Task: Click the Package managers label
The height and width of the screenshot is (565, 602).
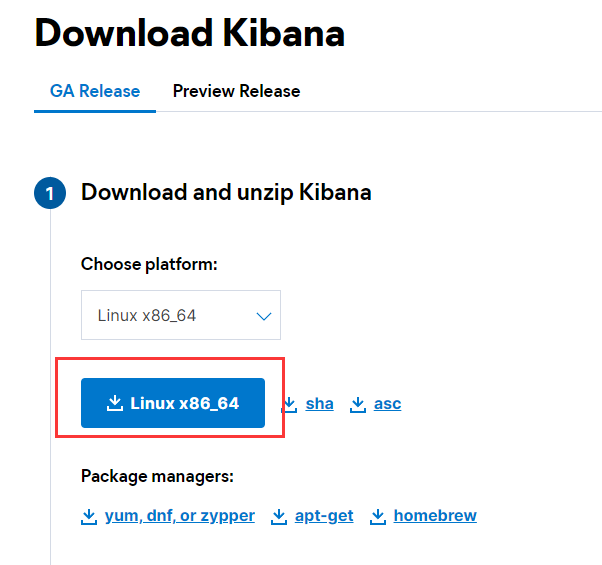Action: point(157,475)
